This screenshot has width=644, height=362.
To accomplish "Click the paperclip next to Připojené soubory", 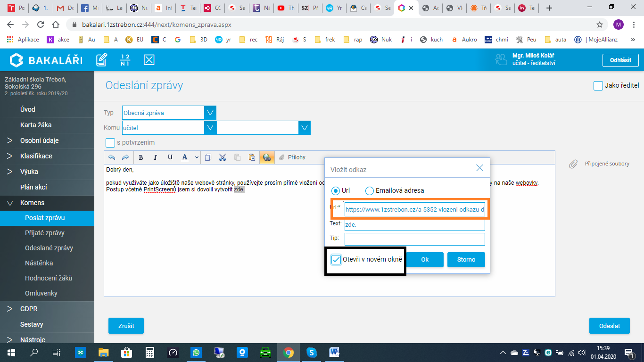I will point(573,164).
